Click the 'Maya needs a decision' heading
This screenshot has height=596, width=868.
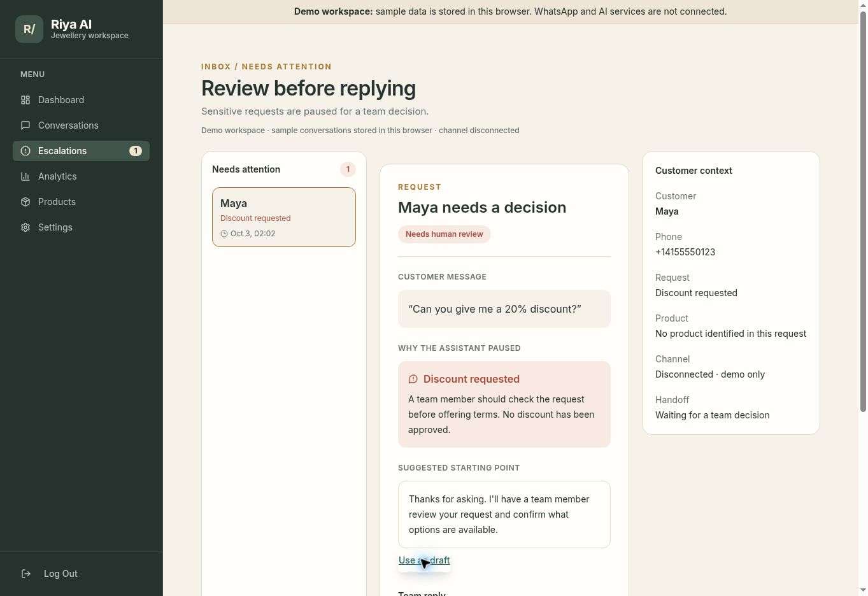coord(482,208)
